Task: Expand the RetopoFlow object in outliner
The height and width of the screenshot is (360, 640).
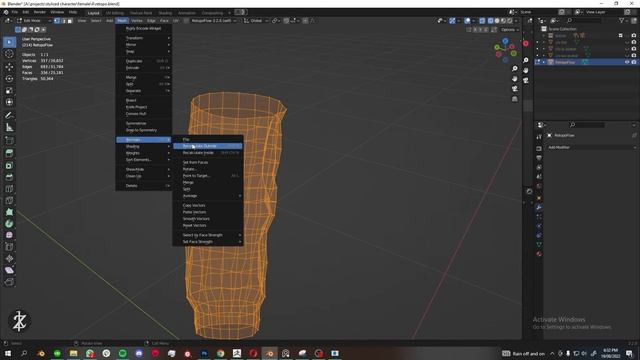Action: click(x=544, y=62)
